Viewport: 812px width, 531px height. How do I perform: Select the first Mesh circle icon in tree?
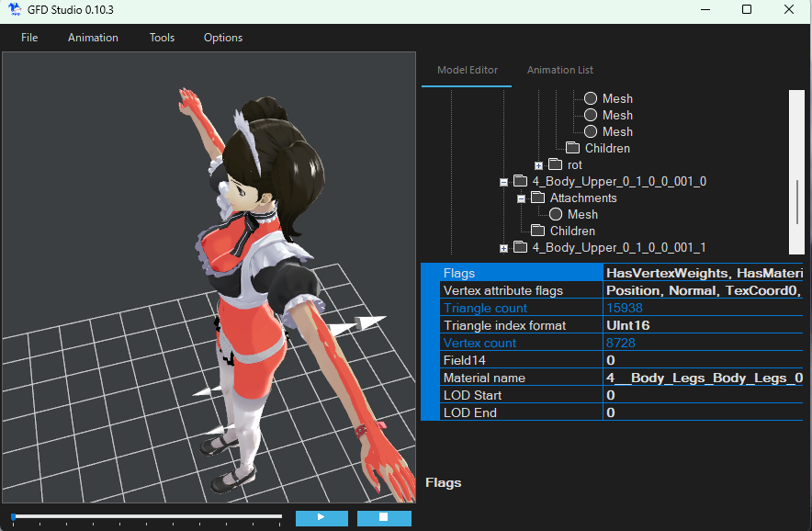[591, 98]
